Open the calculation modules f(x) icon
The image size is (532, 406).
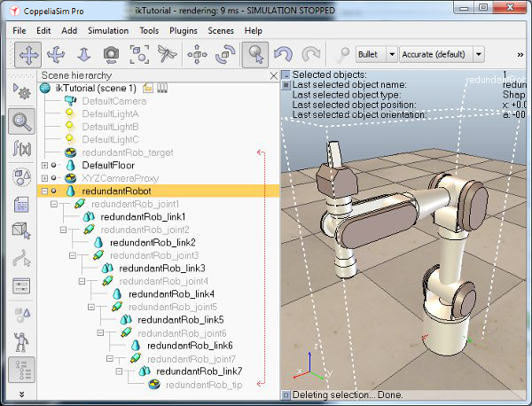[22, 149]
